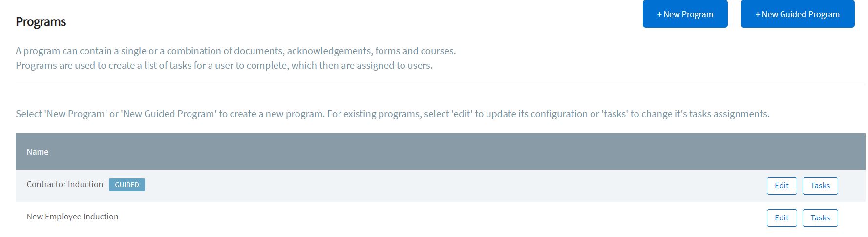Click the instruction text about creating programs
Viewport: 868px width, 237px height.
pos(392,114)
